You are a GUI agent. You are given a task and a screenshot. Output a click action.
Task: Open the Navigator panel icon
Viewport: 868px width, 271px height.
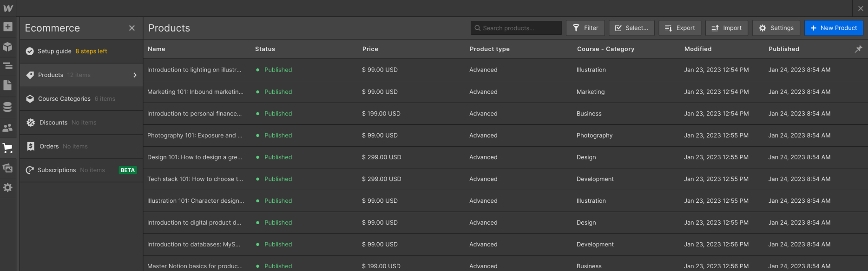(8, 66)
